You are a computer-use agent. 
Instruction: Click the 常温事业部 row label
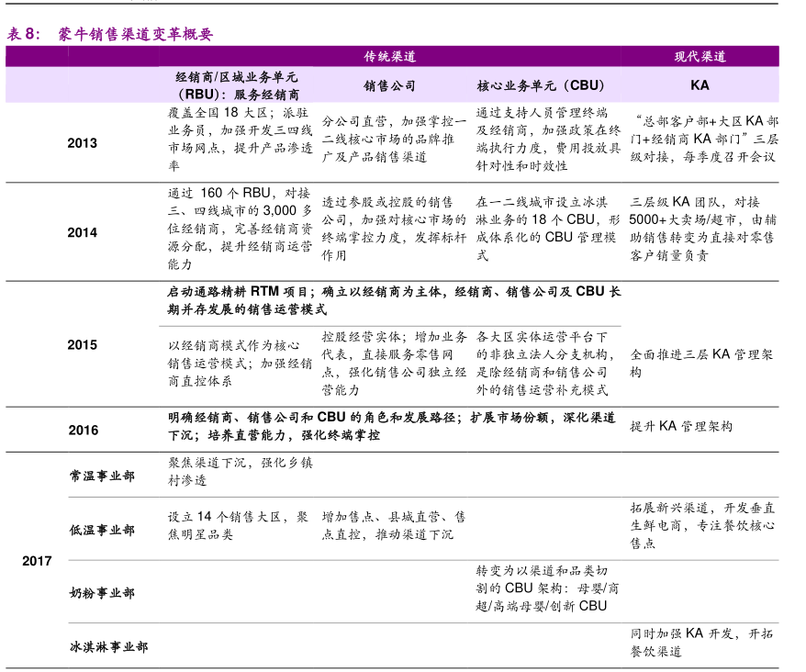[102, 476]
